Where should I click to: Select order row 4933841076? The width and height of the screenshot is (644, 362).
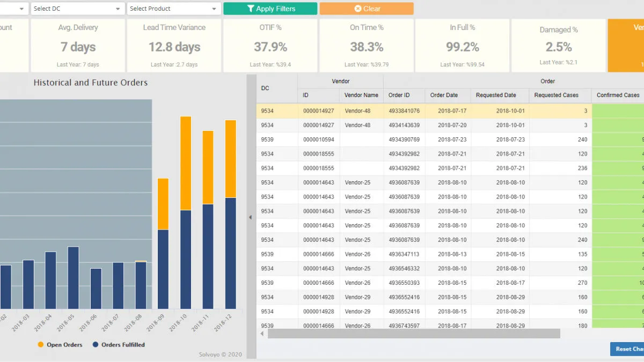(404, 111)
